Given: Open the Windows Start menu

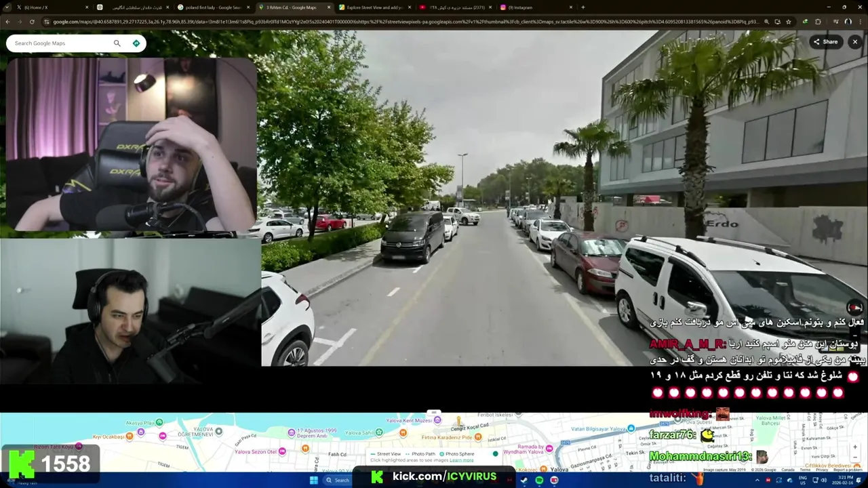Looking at the screenshot, I should 313,480.
